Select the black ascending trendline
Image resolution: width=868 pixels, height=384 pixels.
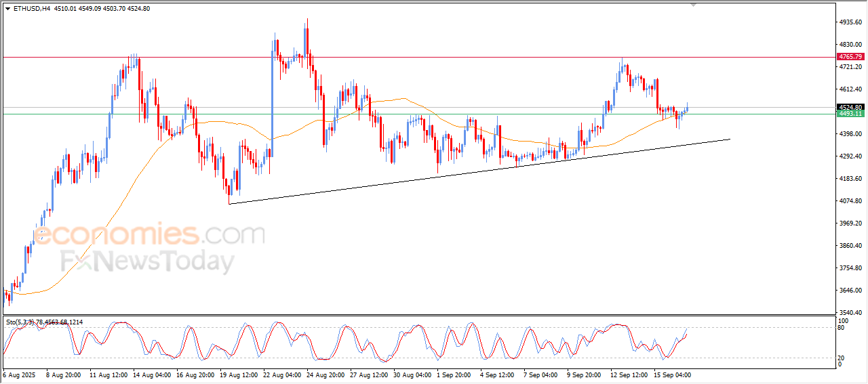479,171
